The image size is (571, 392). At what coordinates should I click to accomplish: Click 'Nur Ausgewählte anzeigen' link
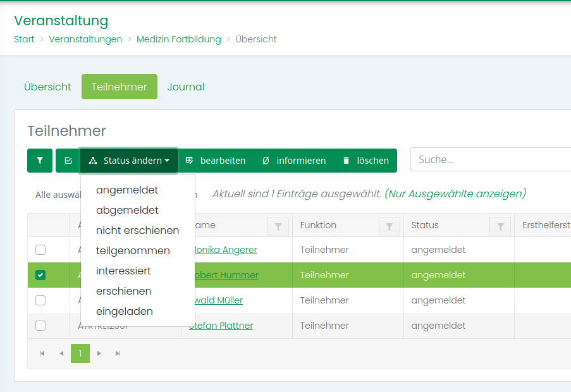tap(455, 193)
